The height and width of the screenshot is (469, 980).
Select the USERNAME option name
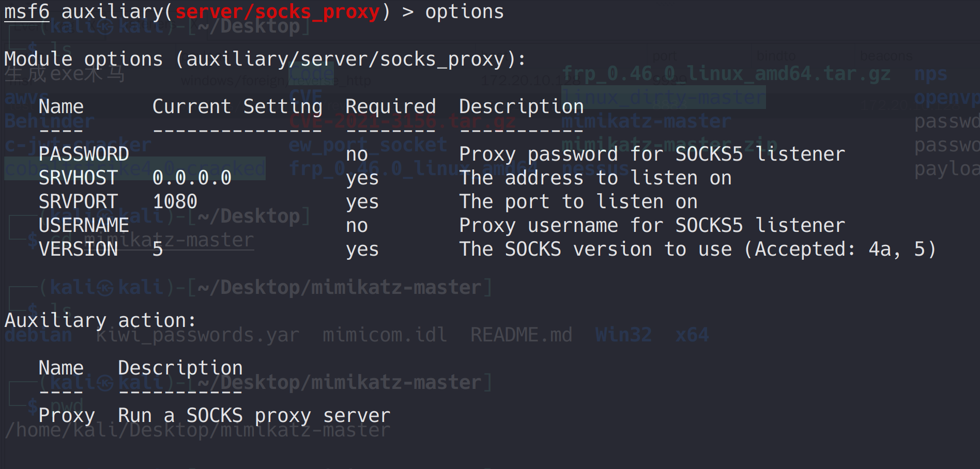(x=84, y=226)
